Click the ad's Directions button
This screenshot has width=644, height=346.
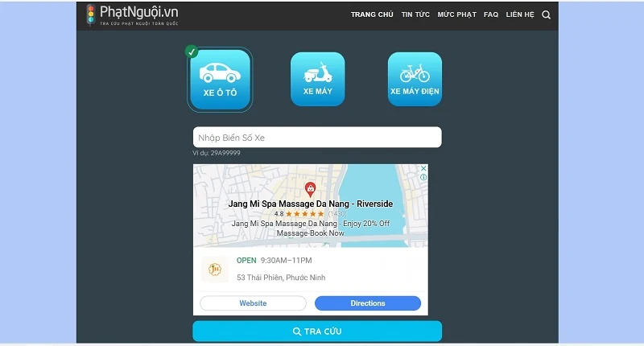point(368,303)
